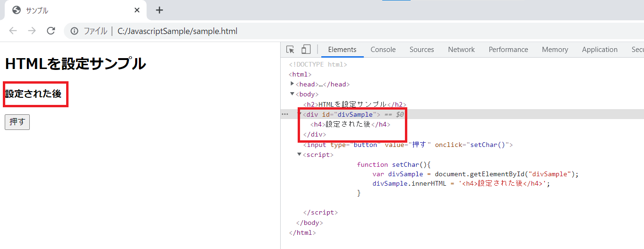Click the 設定された後 heading on the page
Image resolution: width=644 pixels, height=249 pixels.
[x=33, y=94]
